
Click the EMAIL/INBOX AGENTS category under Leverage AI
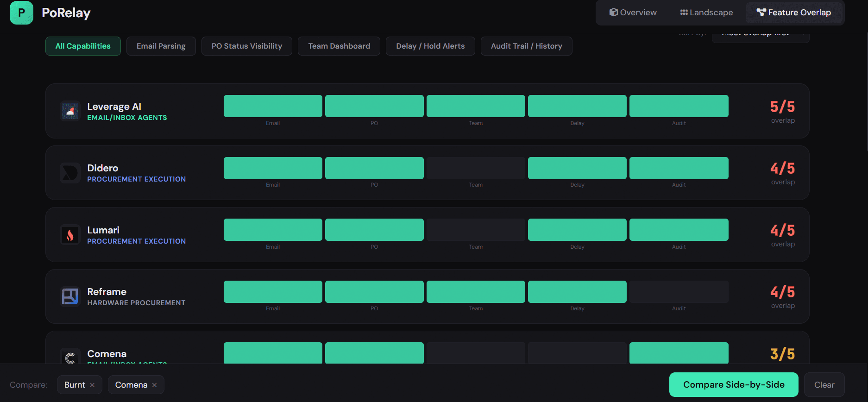[127, 118]
